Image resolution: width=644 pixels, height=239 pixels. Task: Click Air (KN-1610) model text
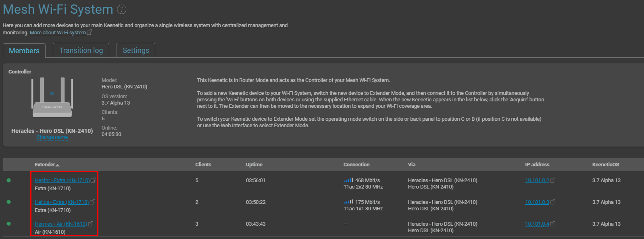[50, 232]
